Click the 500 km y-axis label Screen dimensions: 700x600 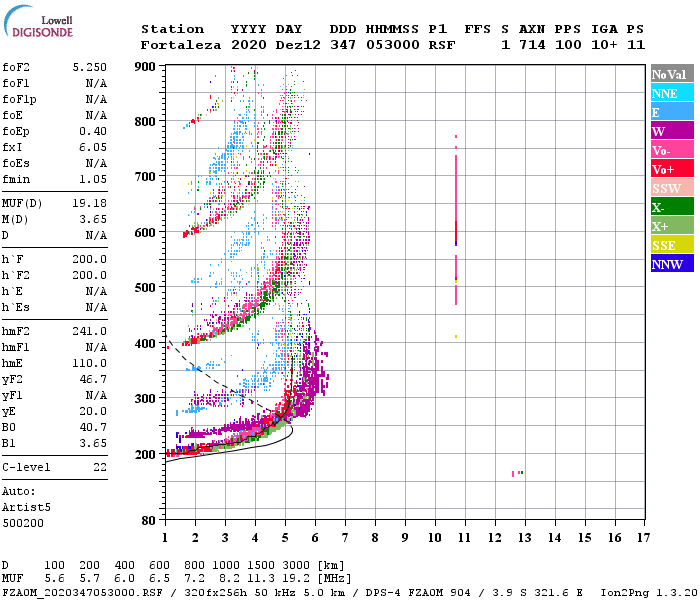[x=145, y=288]
